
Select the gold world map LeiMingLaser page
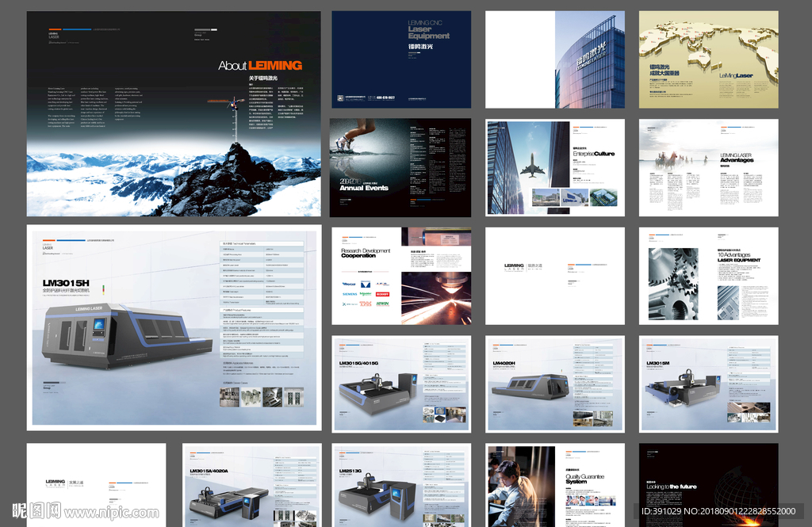[x=708, y=59]
